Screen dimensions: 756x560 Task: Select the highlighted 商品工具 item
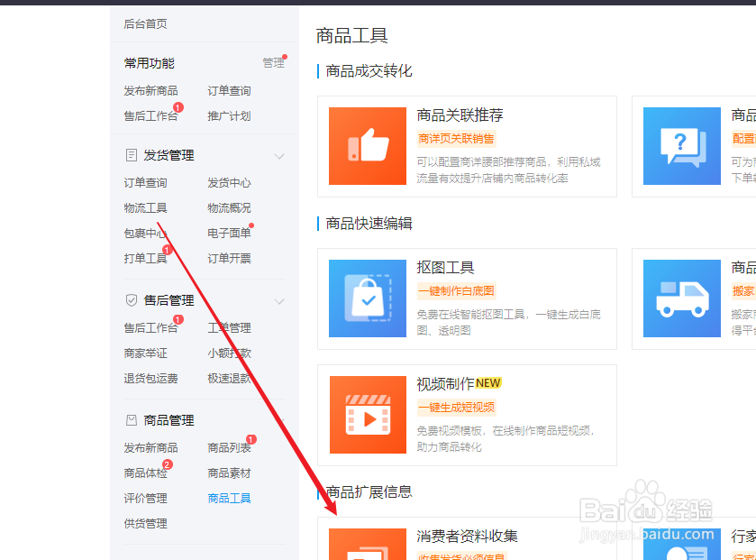tap(229, 498)
